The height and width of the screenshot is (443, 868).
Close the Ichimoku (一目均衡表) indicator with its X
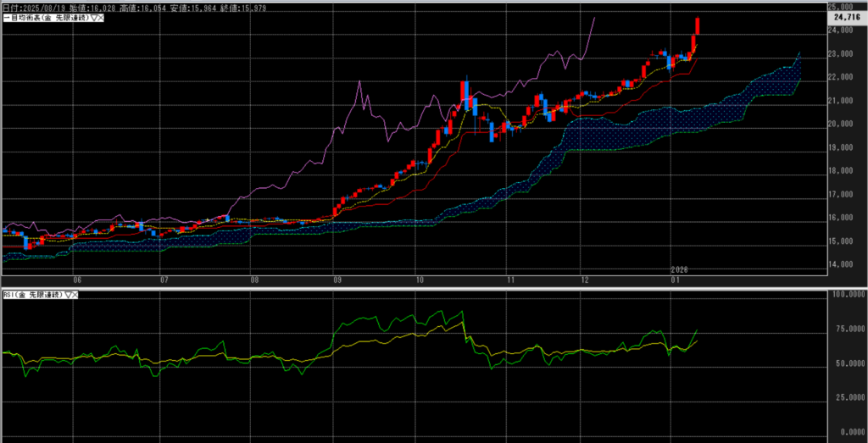(x=98, y=19)
